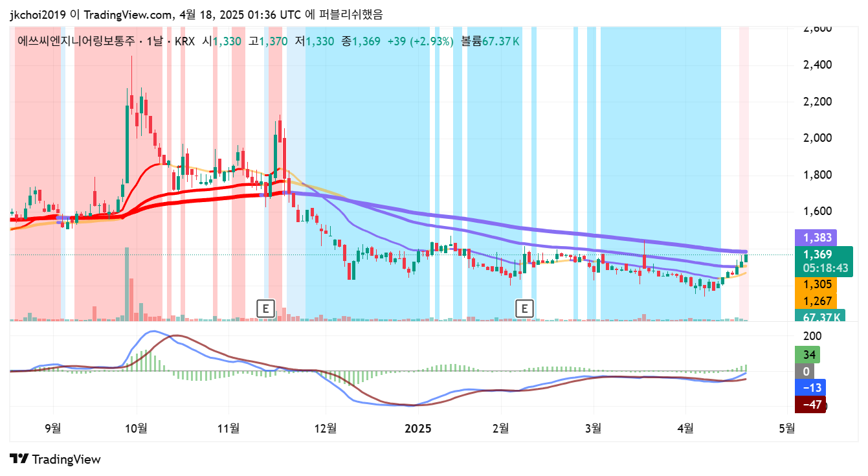
Task: Select the 에쓰씨엔지니어링보통주 symbol title
Action: click(76, 41)
